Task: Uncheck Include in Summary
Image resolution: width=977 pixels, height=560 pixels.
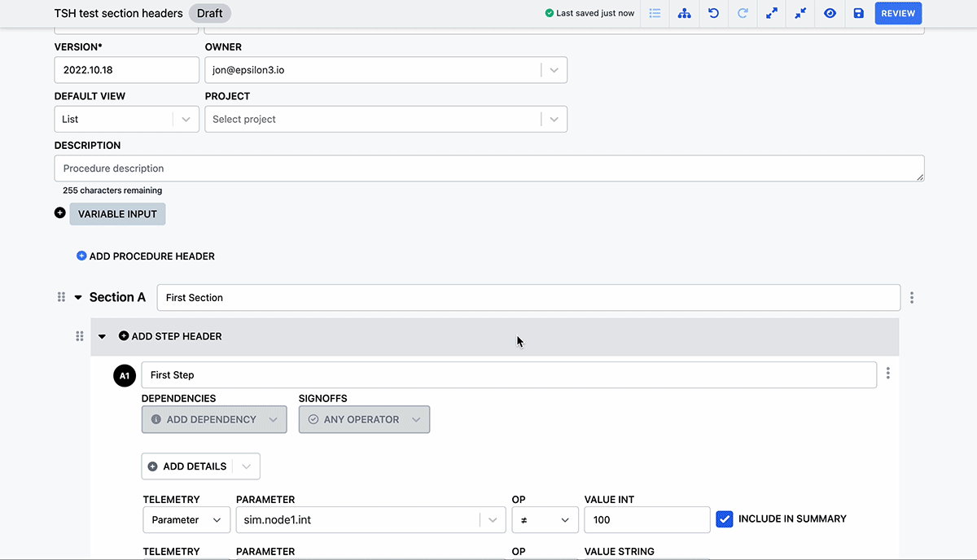Action: point(725,518)
